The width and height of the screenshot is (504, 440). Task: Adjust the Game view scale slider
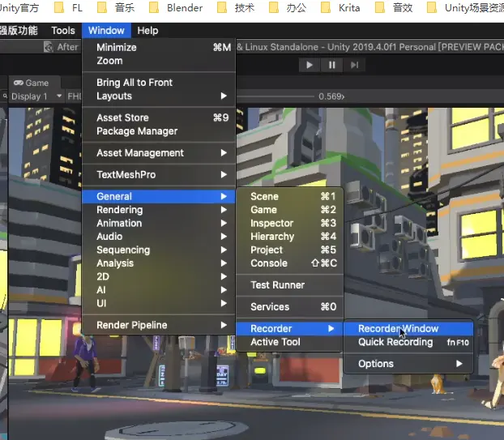tap(275, 96)
